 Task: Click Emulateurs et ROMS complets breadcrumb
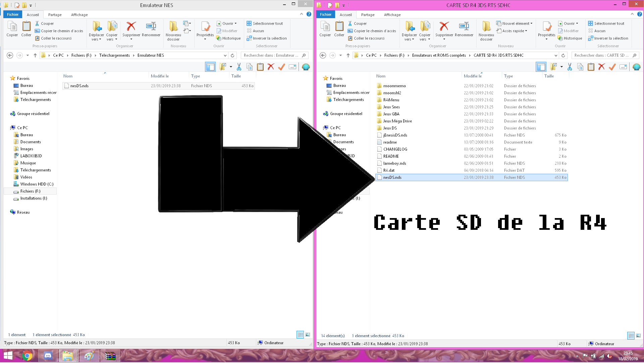439,55
